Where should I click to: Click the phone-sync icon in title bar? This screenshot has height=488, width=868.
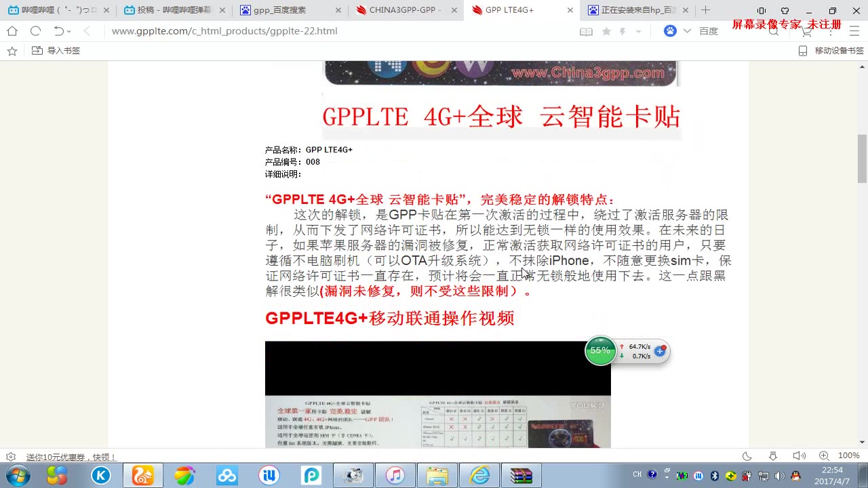[762, 11]
